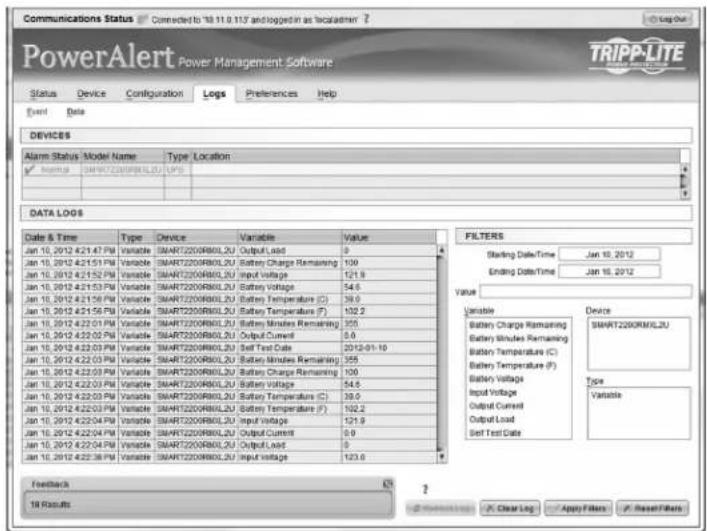Click up arrow of Devices table scrollbar
The width and height of the screenshot is (707, 531).
[684, 169]
